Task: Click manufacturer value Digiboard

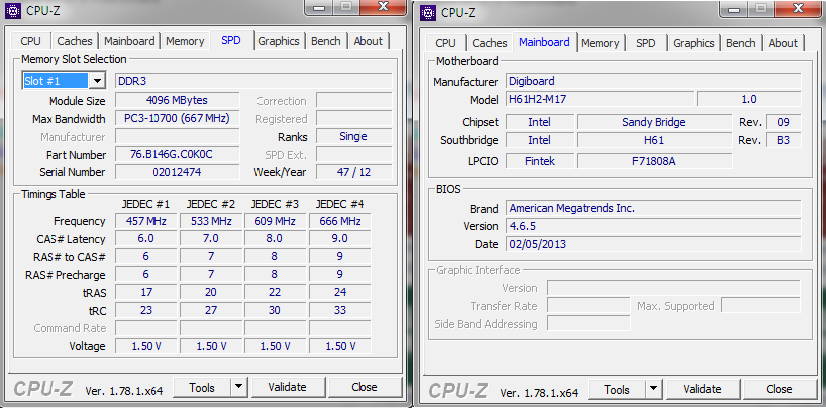Action: coord(654,81)
